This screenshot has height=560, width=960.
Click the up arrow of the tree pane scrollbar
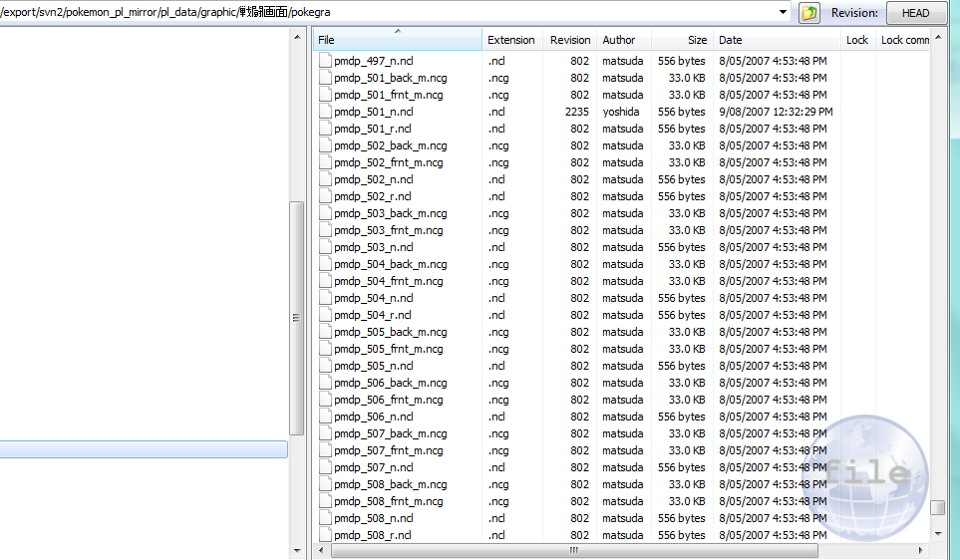click(x=297, y=37)
